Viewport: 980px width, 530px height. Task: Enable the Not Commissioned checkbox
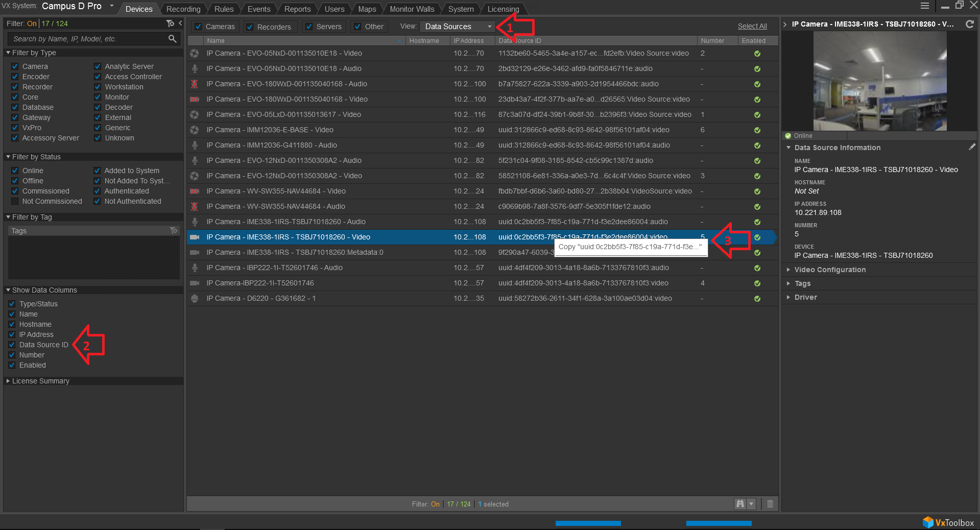(x=14, y=201)
